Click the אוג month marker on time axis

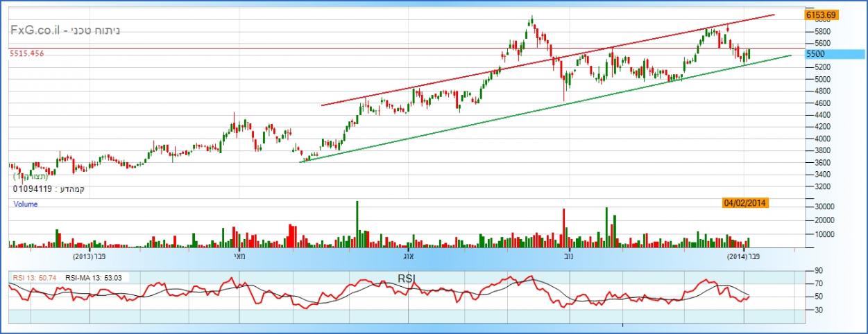point(408,256)
